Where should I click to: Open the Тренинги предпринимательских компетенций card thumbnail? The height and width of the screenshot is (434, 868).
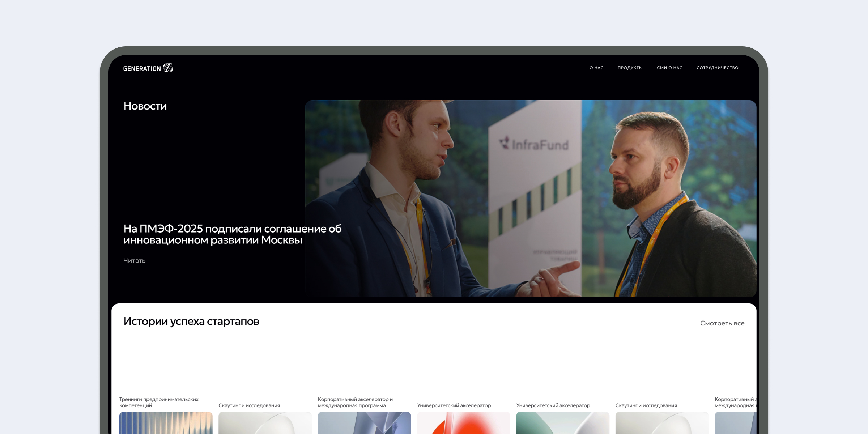(166, 423)
